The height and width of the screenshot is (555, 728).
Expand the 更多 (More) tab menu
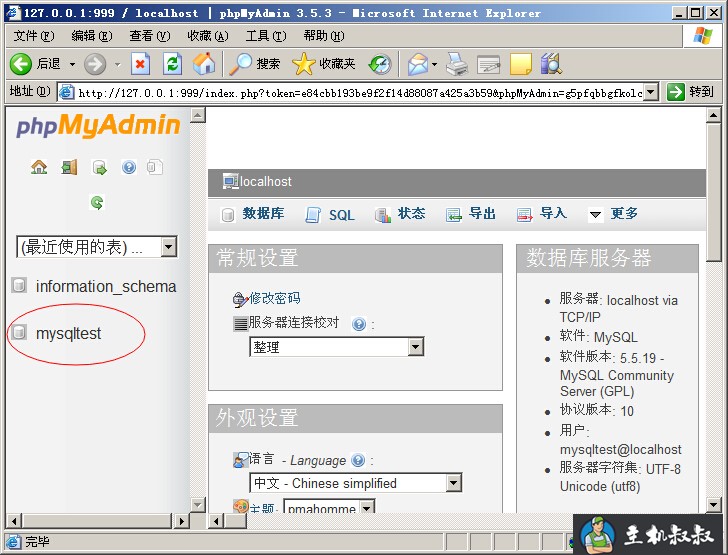pos(613,214)
